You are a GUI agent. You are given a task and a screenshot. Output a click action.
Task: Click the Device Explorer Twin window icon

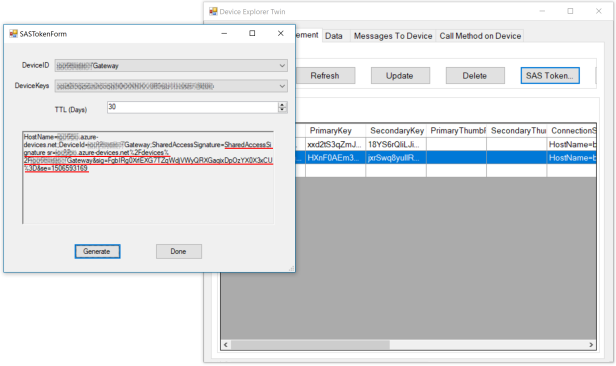[x=213, y=11]
